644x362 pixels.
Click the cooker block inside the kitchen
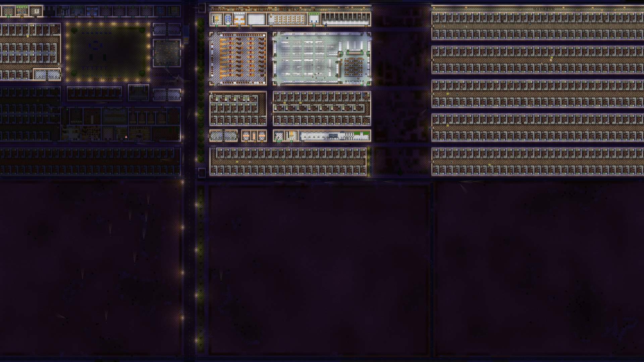tap(353, 66)
